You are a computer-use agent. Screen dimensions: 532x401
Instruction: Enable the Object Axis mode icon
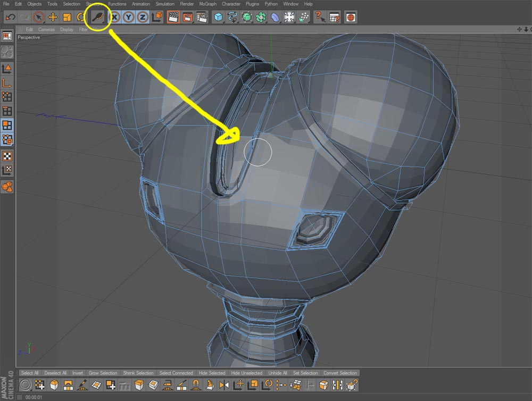pos(7,82)
